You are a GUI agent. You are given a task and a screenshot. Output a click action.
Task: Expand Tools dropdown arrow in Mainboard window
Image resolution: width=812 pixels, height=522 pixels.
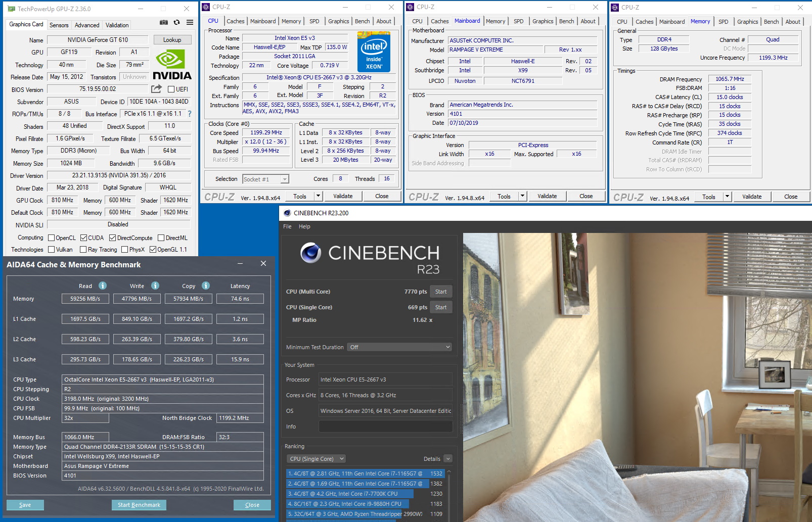coord(522,196)
